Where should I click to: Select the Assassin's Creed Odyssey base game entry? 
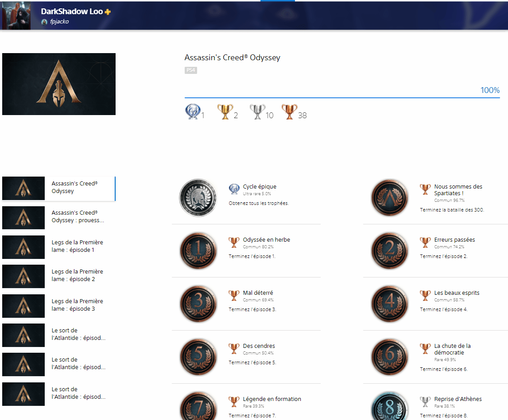coord(59,189)
